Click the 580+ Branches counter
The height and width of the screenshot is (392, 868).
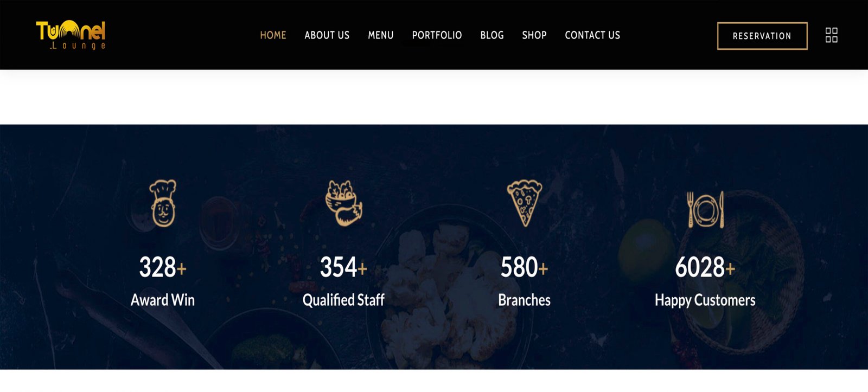pos(525,267)
